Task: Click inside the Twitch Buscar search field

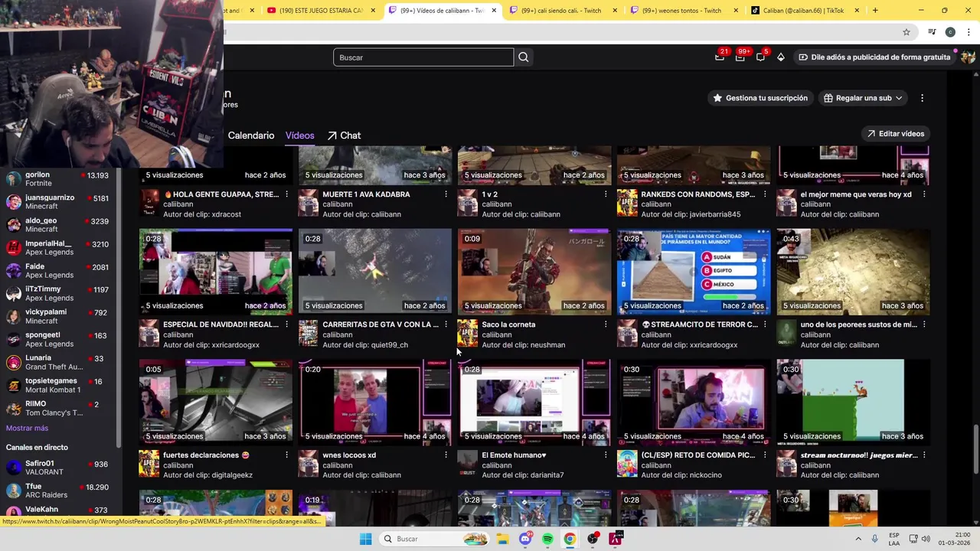Action: point(423,57)
